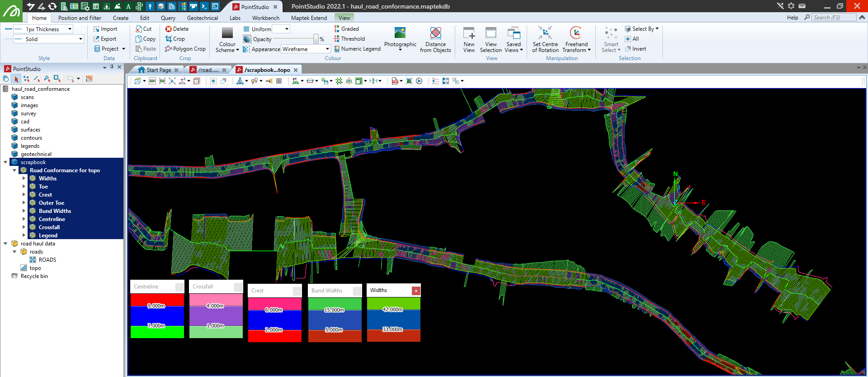This screenshot has width=868, height=377.
Task: Collapse the road haul data container
Action: pyautogui.click(x=5, y=244)
